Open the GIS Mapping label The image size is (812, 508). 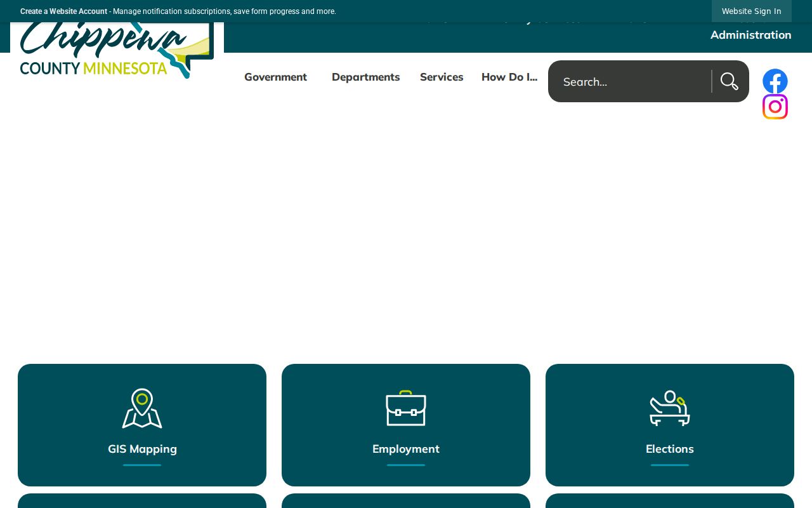click(142, 449)
